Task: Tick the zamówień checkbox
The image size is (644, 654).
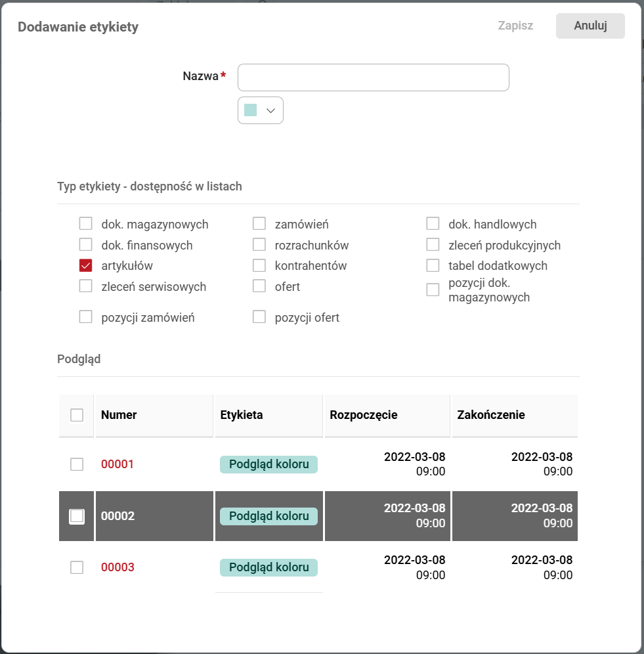Action: click(x=259, y=224)
